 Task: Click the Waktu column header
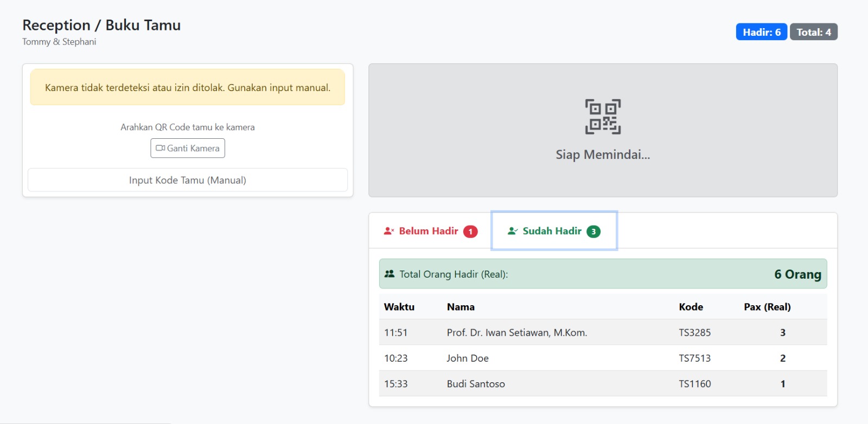click(399, 307)
